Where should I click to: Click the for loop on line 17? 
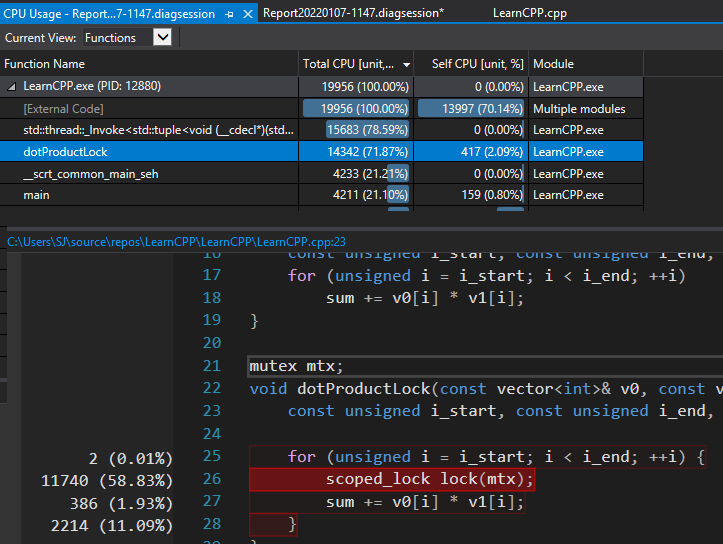tap(486, 276)
